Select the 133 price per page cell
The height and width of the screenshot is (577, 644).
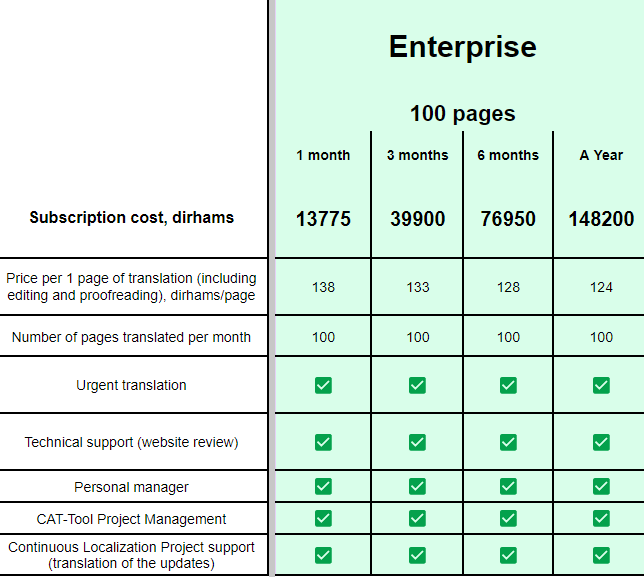(417, 287)
